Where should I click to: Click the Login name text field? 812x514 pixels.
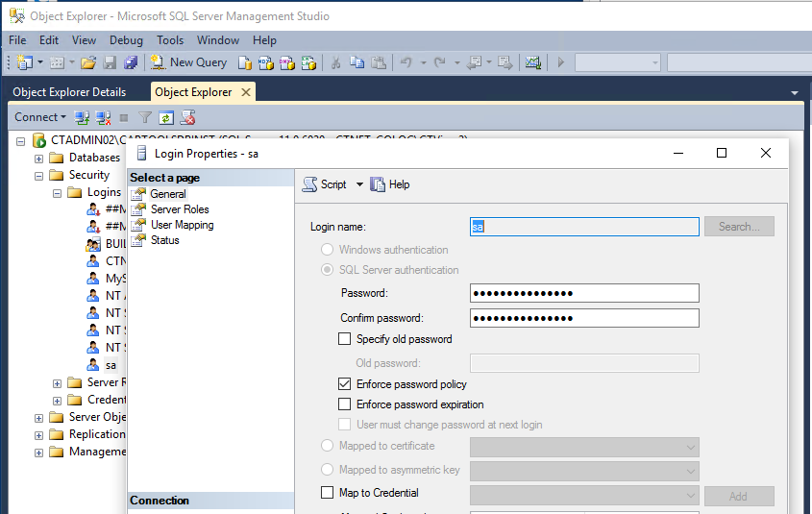click(584, 227)
